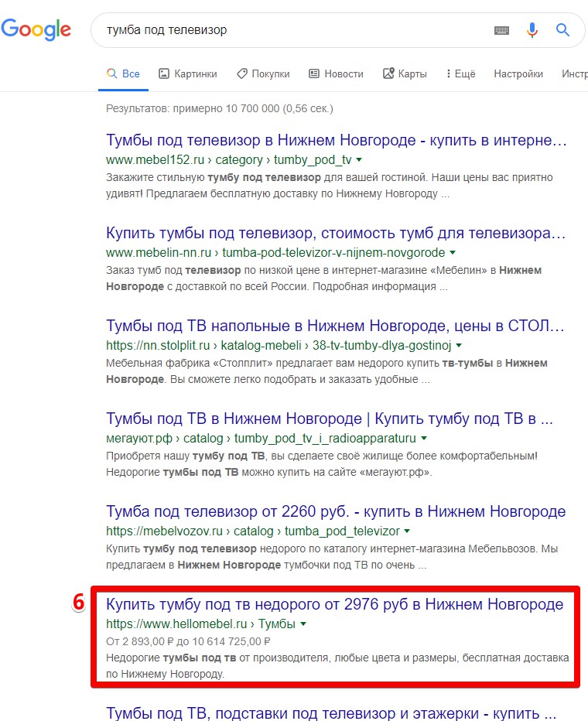Screen dimensions: 588x721
Task: Open the Картинки images tab
Action: (187, 73)
